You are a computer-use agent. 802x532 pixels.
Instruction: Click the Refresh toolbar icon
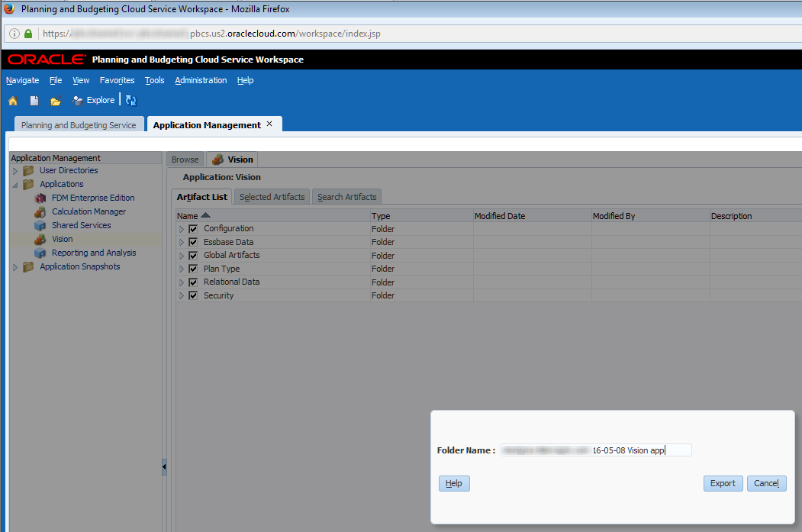[131, 100]
